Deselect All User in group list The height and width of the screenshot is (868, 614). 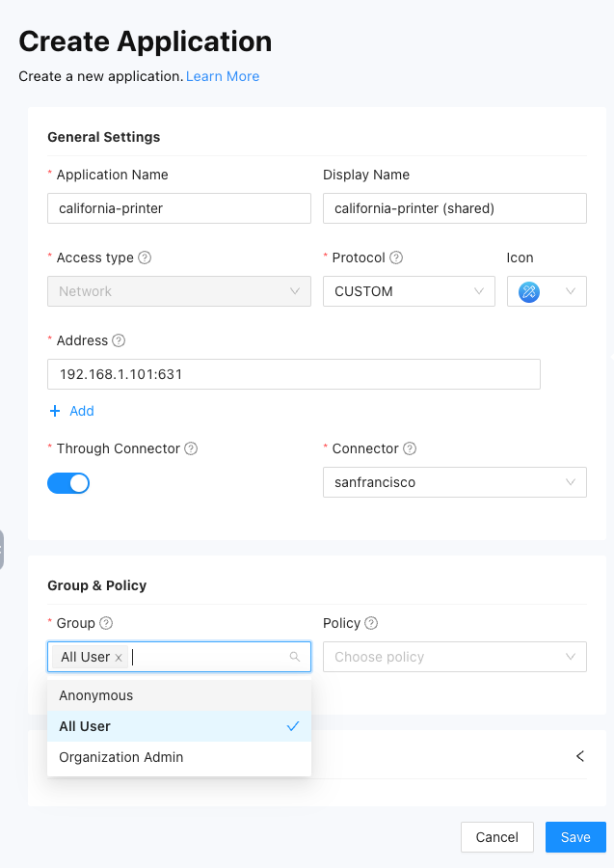[x=179, y=726]
